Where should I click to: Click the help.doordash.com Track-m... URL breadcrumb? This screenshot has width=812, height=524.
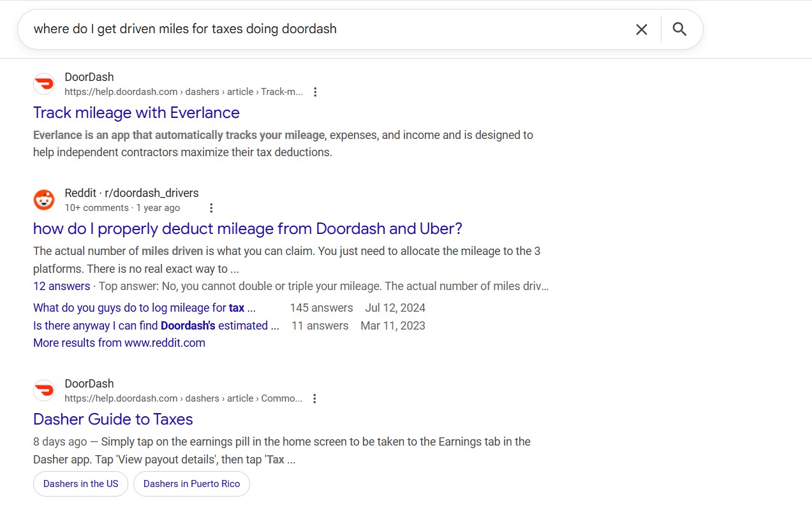tap(184, 92)
